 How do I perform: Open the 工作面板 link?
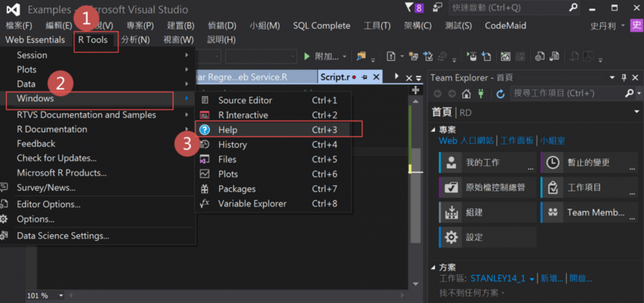[x=517, y=141]
